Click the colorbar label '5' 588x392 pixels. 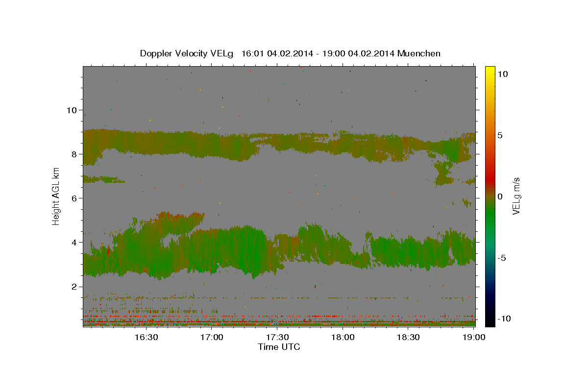coord(500,135)
